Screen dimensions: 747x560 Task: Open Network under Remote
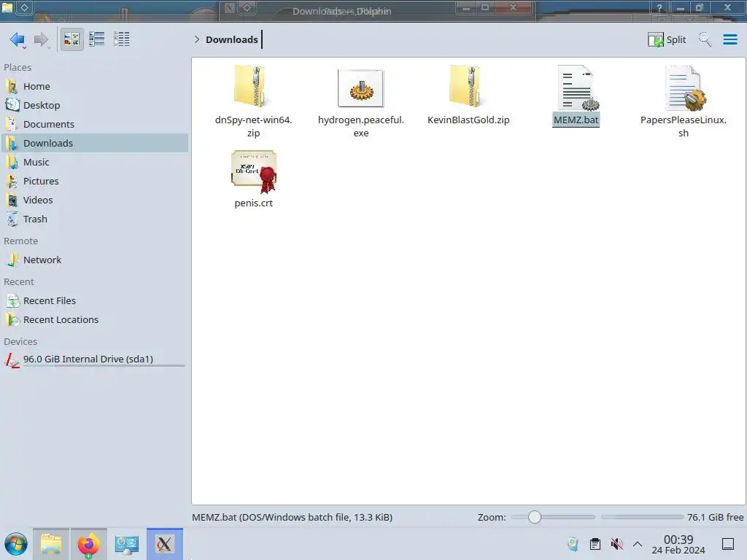(x=94, y=260)
